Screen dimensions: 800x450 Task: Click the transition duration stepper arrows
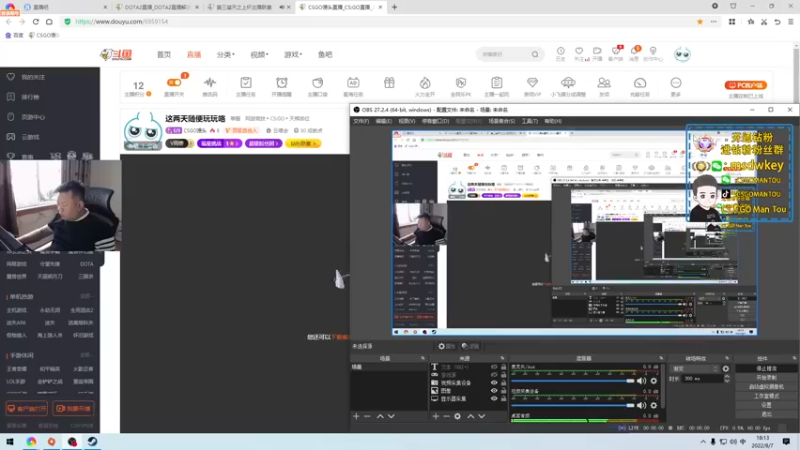pyautogui.click(x=727, y=379)
